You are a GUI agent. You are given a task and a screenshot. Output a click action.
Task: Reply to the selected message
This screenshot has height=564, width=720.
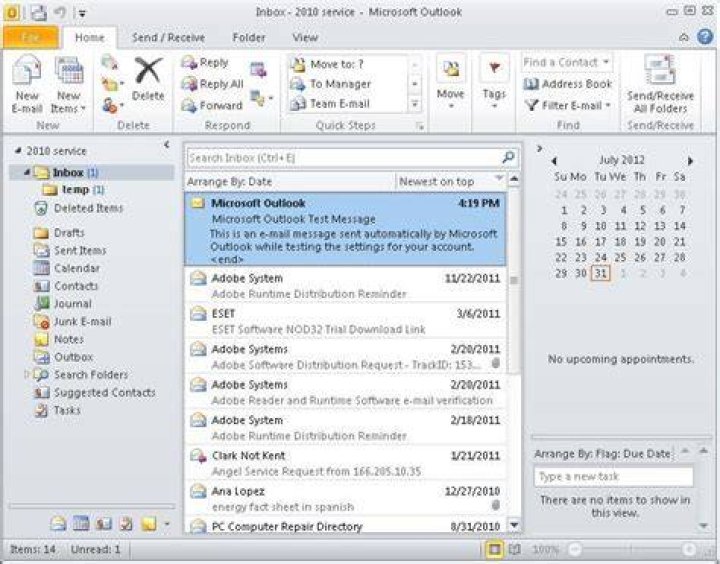[205, 62]
